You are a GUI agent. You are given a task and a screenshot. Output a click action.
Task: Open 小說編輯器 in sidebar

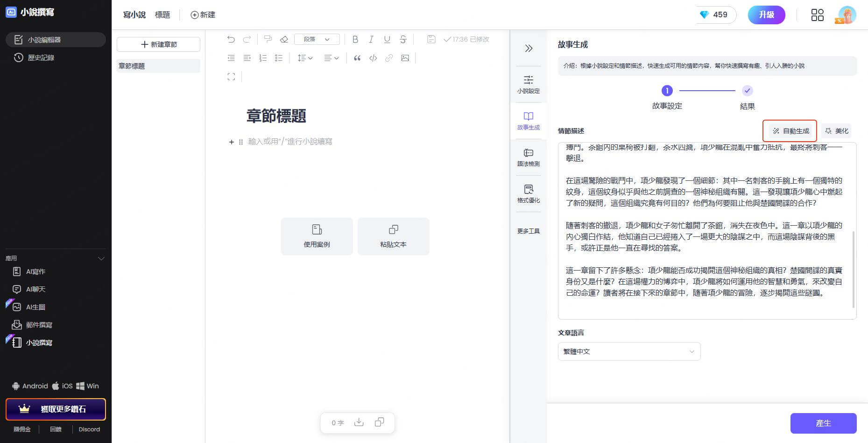point(56,40)
